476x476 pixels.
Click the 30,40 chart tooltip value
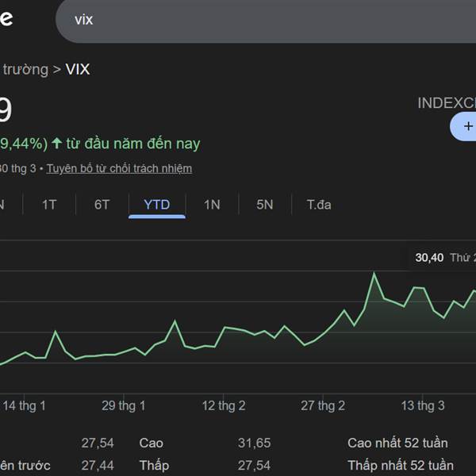click(429, 258)
